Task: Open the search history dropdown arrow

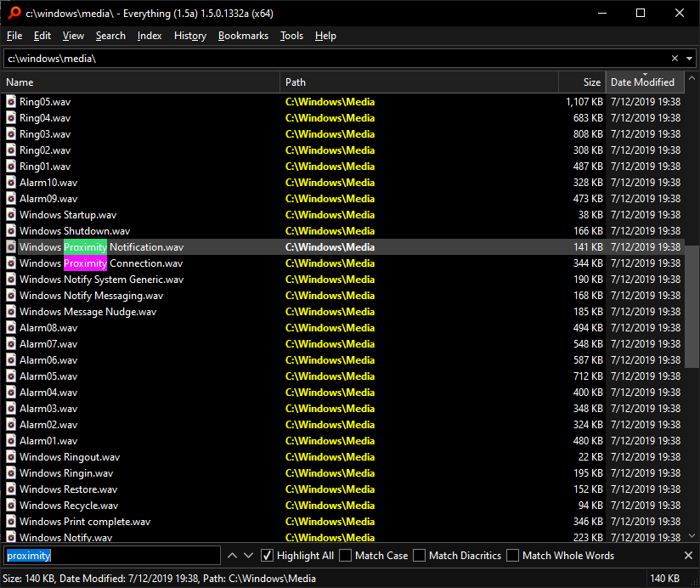Action: pos(688,59)
